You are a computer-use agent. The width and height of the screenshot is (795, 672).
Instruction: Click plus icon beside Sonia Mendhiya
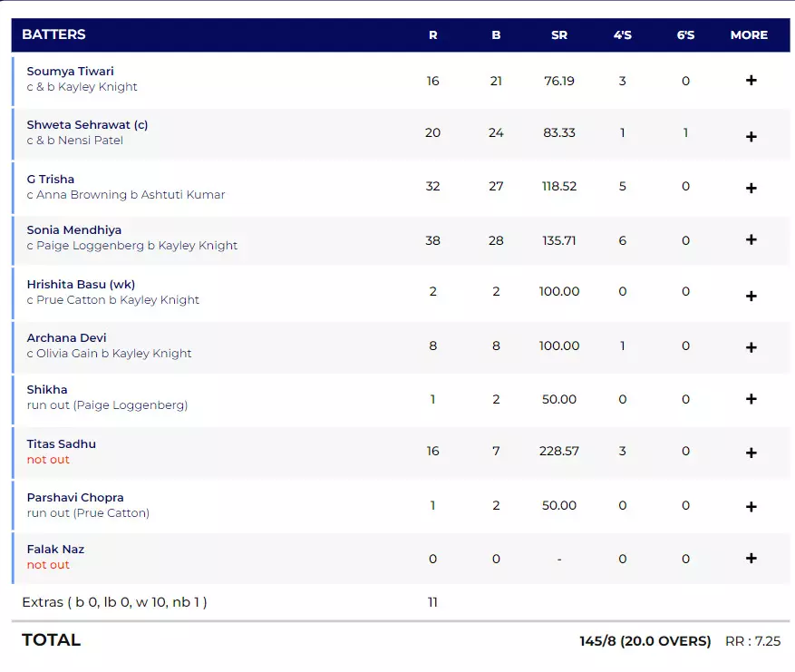tap(751, 240)
